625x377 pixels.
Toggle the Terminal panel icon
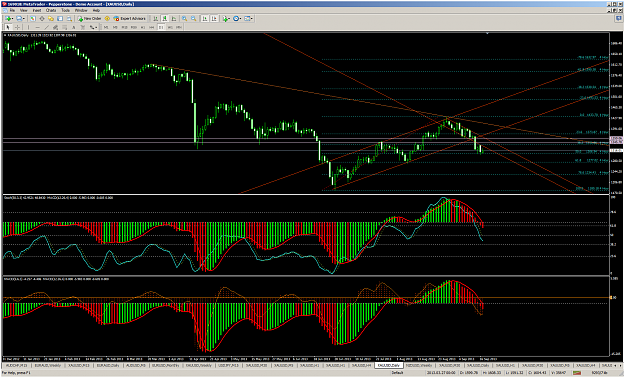coord(60,18)
